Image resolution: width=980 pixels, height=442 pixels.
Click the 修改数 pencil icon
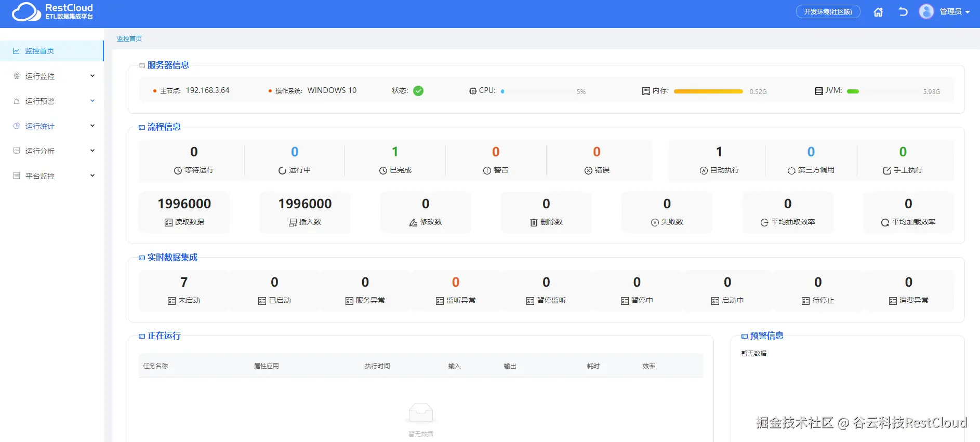point(413,222)
